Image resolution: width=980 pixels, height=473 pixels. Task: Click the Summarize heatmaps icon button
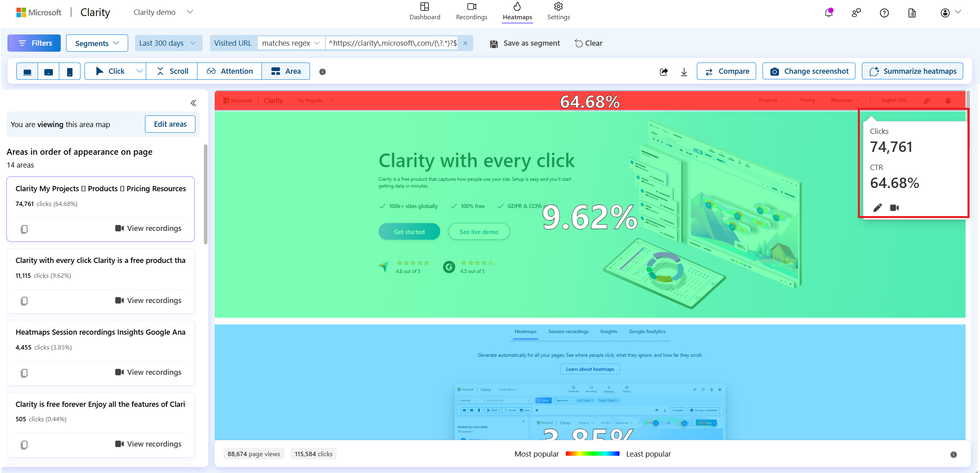click(874, 71)
